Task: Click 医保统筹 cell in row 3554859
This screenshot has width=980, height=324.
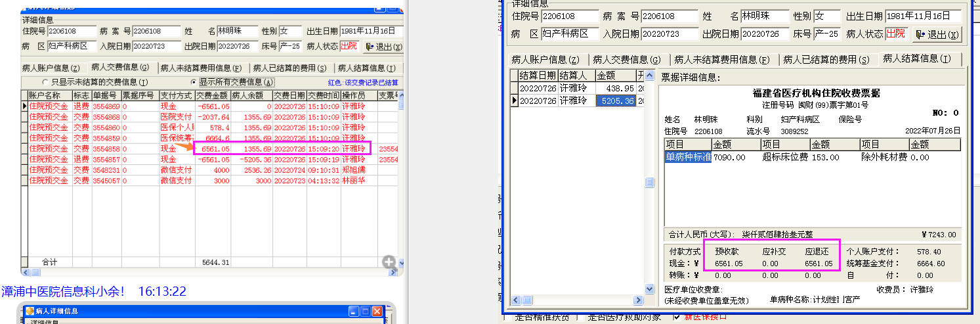Action: click(177, 138)
